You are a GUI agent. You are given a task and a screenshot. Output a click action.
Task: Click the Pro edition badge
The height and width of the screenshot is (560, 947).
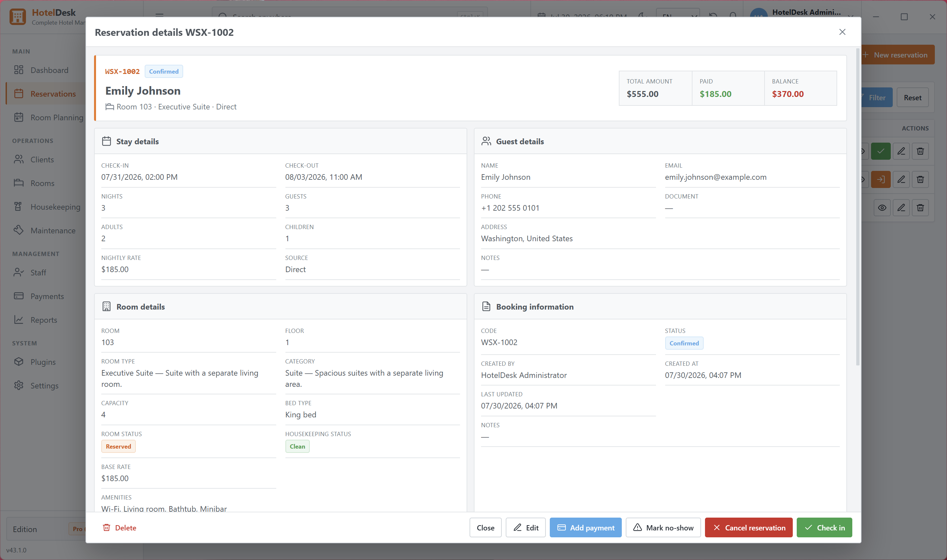point(77,529)
